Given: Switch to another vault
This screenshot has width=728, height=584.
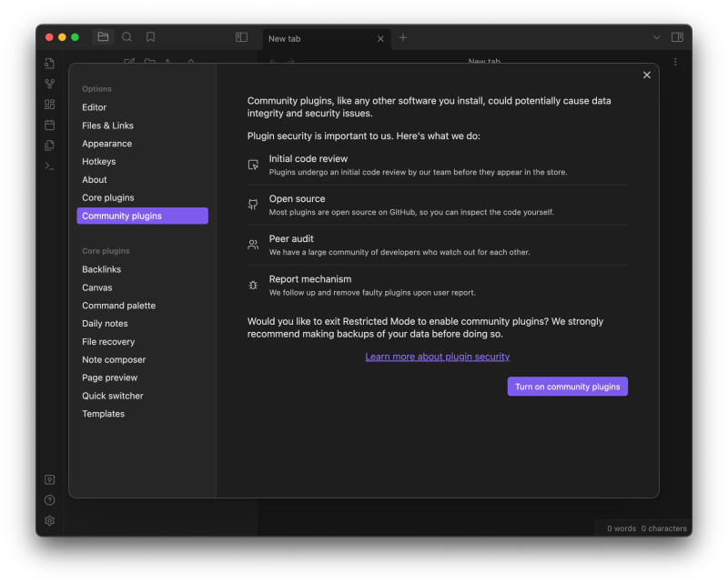Looking at the screenshot, I should (49, 479).
